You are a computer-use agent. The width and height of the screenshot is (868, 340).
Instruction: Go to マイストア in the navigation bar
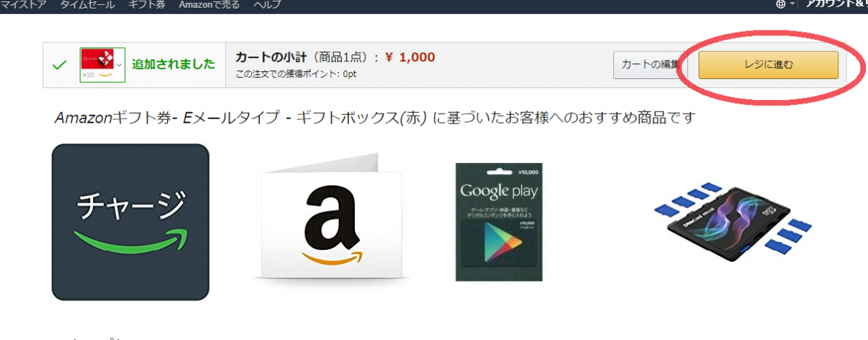[x=23, y=4]
